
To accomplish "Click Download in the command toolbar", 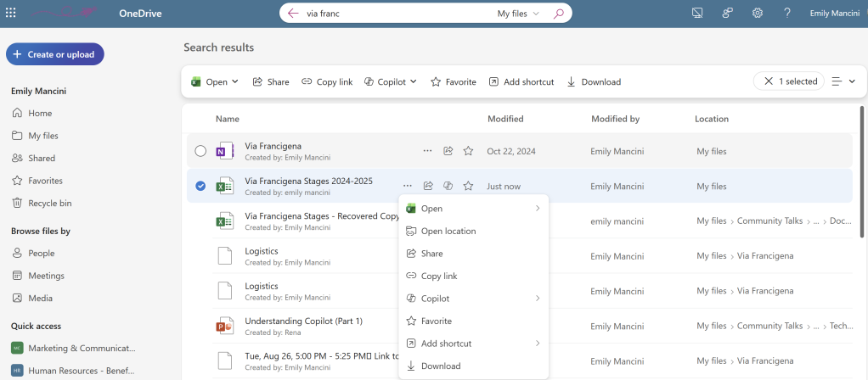I will (594, 81).
